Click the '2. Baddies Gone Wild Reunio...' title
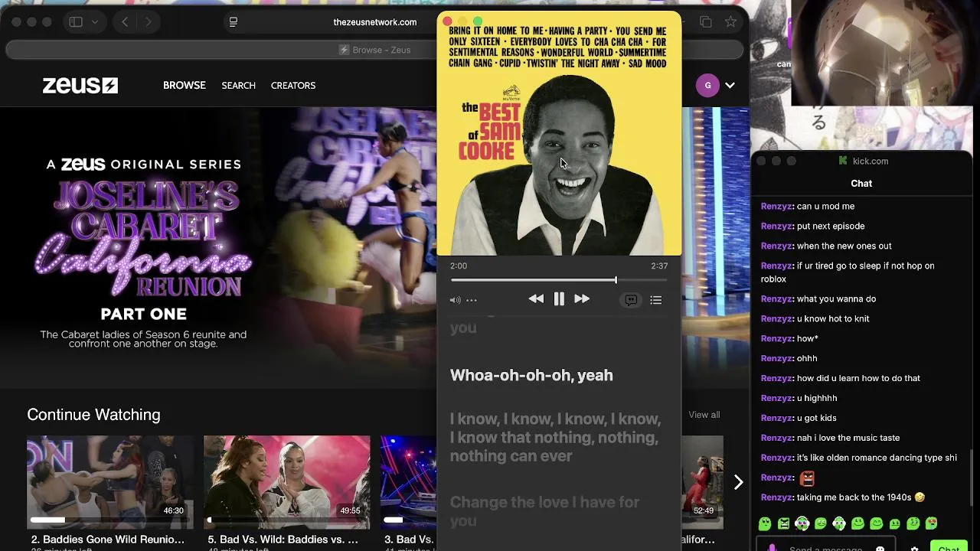Viewport: 980px width, 551px height. [107, 540]
